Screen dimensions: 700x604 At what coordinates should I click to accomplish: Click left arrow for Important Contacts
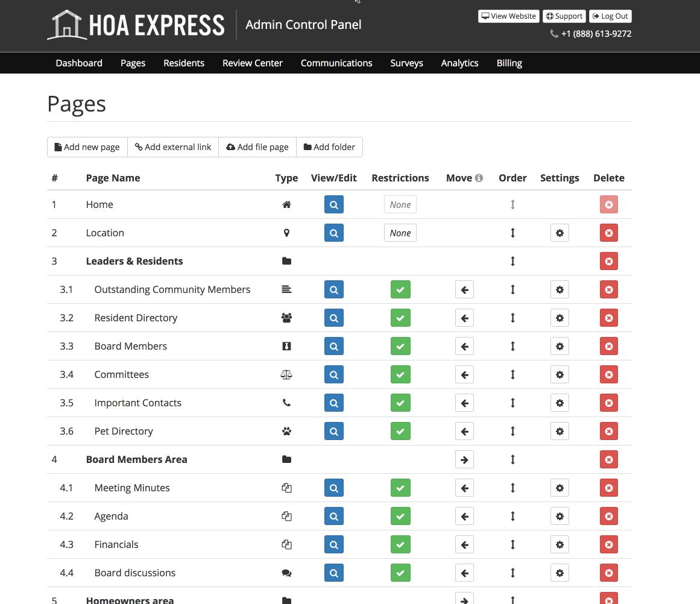[464, 403]
